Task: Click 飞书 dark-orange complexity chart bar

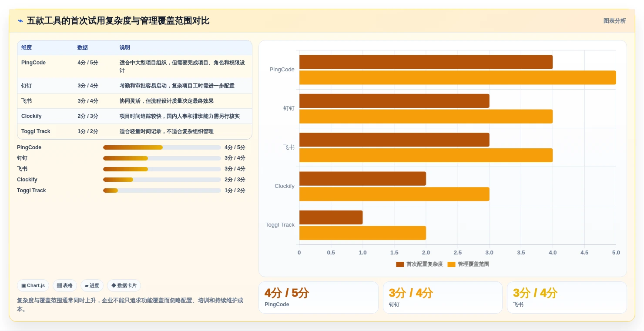Action: pyautogui.click(x=394, y=140)
